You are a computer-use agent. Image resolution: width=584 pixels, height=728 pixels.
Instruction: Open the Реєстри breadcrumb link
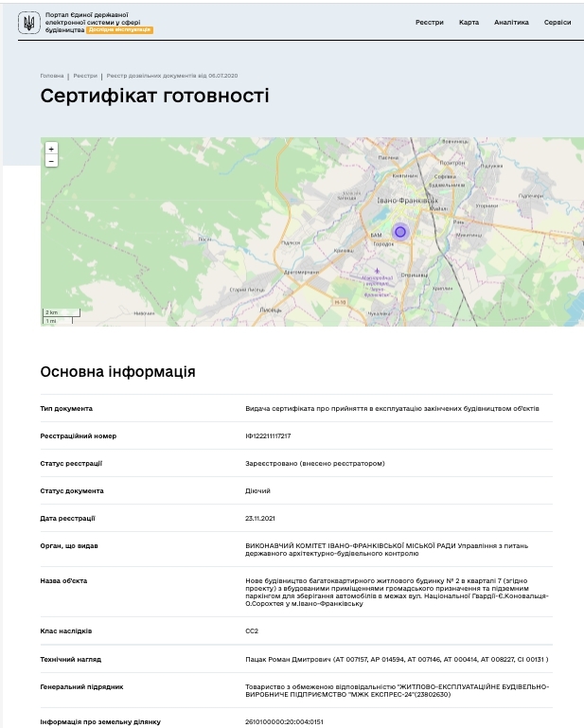point(85,76)
